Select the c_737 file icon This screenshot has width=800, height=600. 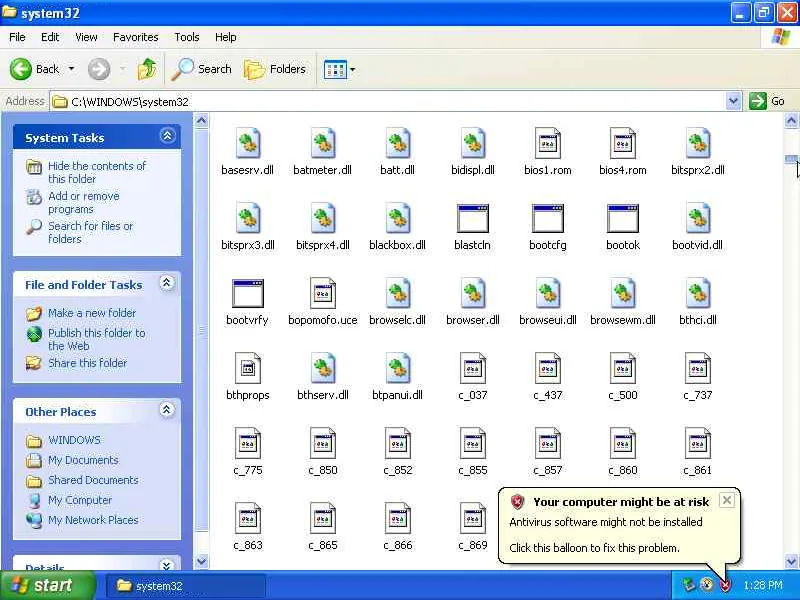click(x=698, y=368)
